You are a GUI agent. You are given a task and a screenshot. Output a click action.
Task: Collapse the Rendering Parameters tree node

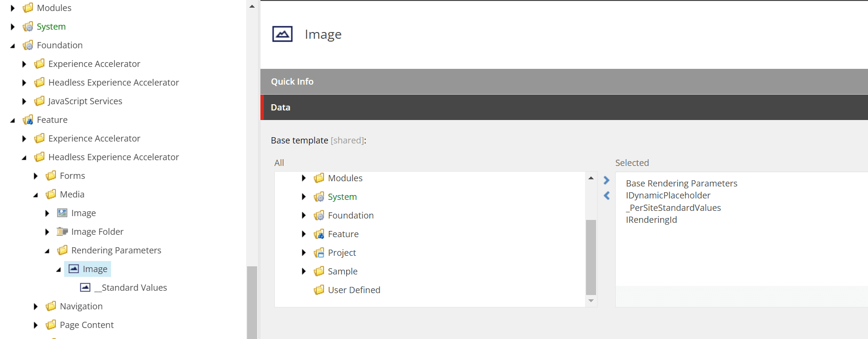(x=47, y=251)
